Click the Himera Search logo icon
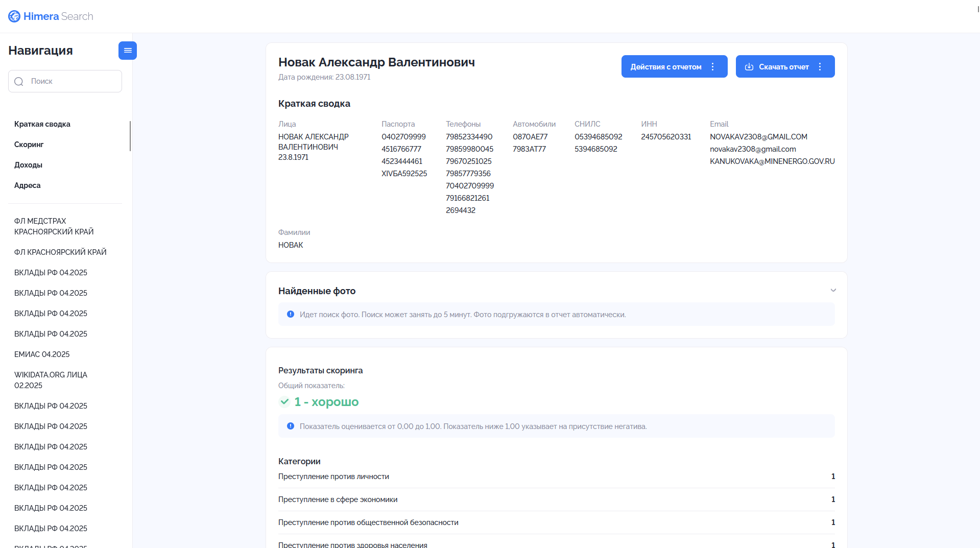The height and width of the screenshot is (548, 980). point(14,16)
